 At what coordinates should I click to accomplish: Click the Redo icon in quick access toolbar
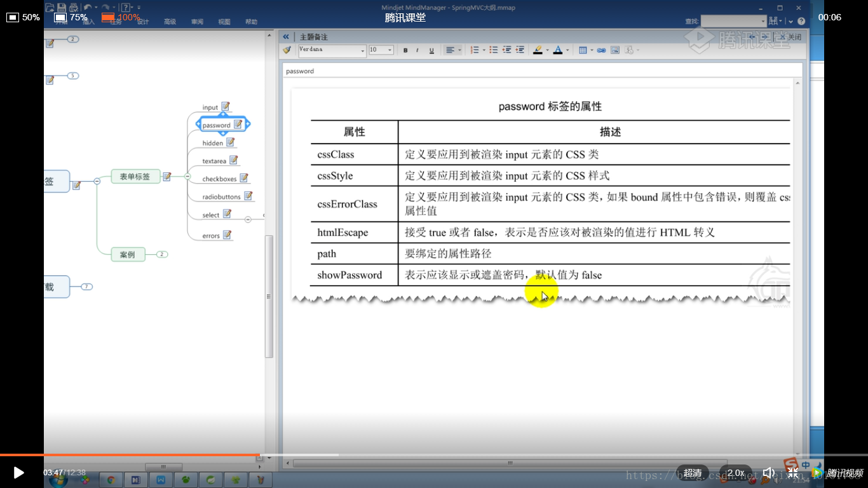105,8
